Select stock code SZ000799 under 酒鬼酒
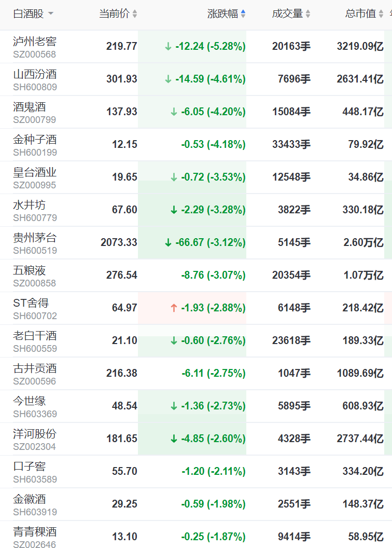This screenshot has width=392, height=548. click(x=34, y=120)
